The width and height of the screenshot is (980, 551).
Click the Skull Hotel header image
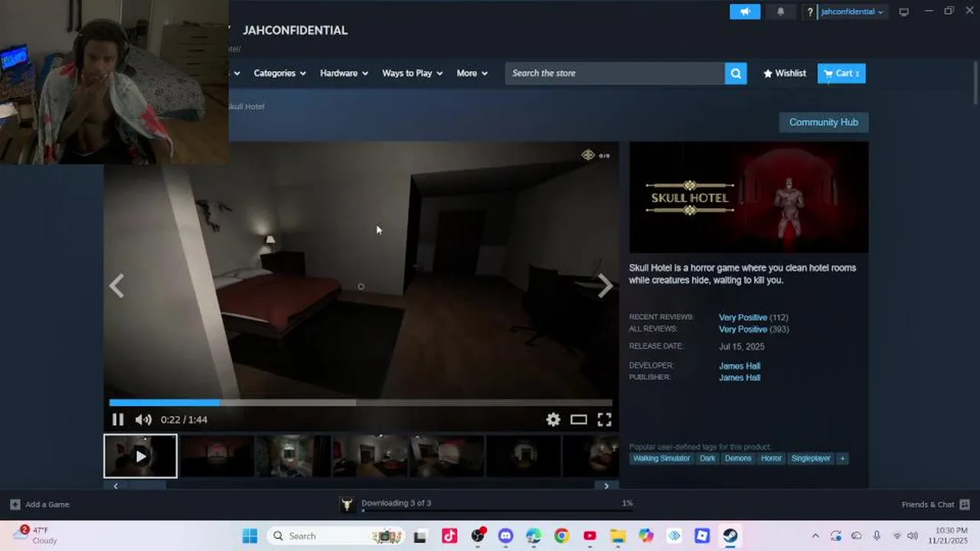(749, 197)
